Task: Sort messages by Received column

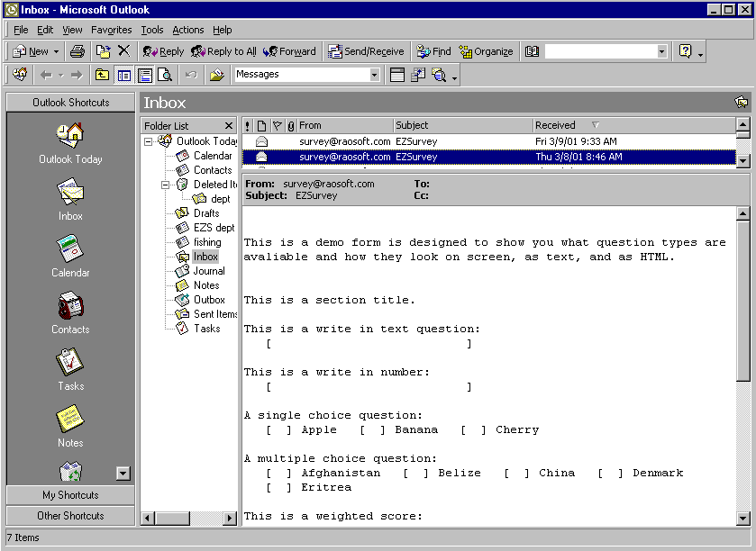Action: [x=634, y=126]
